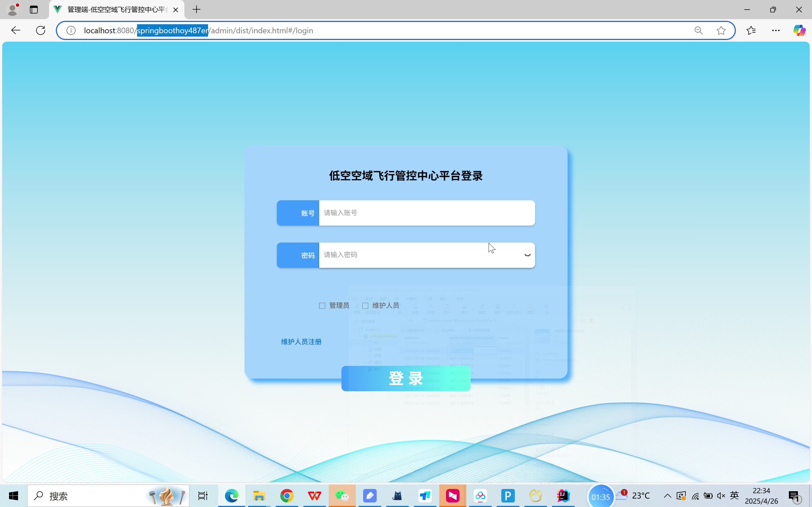This screenshot has width=812, height=507.
Task: Focus the 密码 password input field
Action: 420,255
